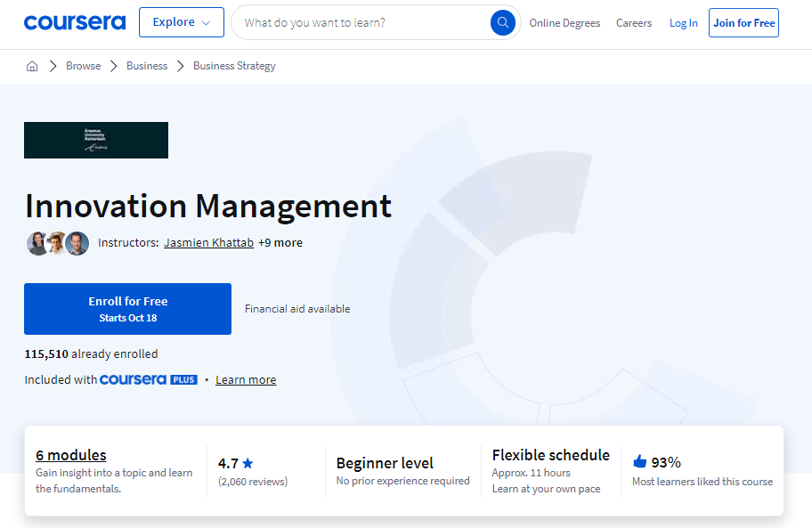
Task: Click the first instructor avatar photo
Action: click(37, 243)
